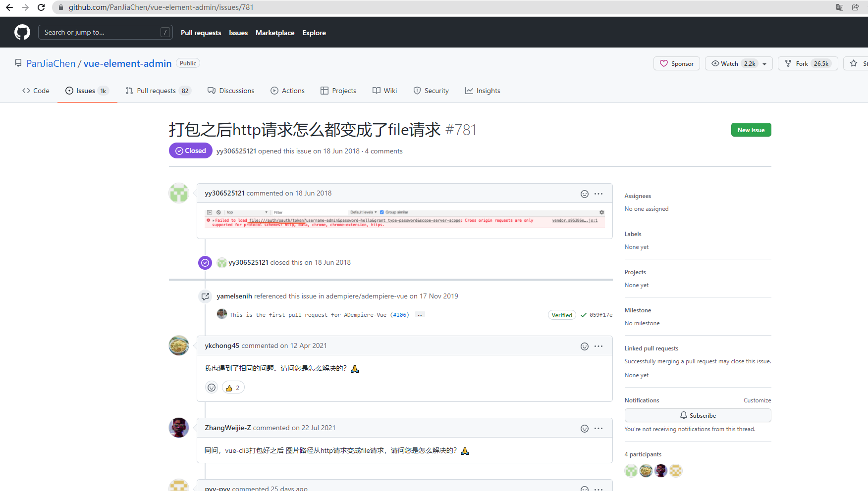868x491 pixels.
Task: Open the #106 pull request link
Action: (x=399, y=315)
